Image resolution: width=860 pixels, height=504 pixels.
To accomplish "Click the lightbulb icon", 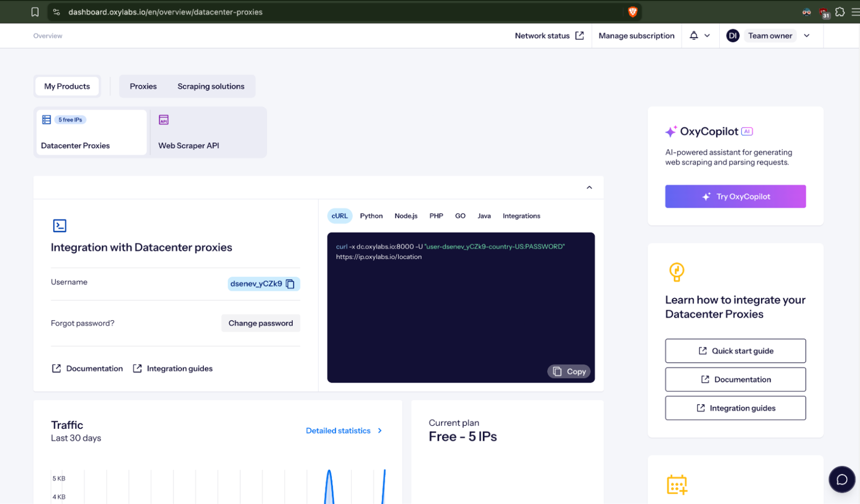I will click(x=677, y=272).
